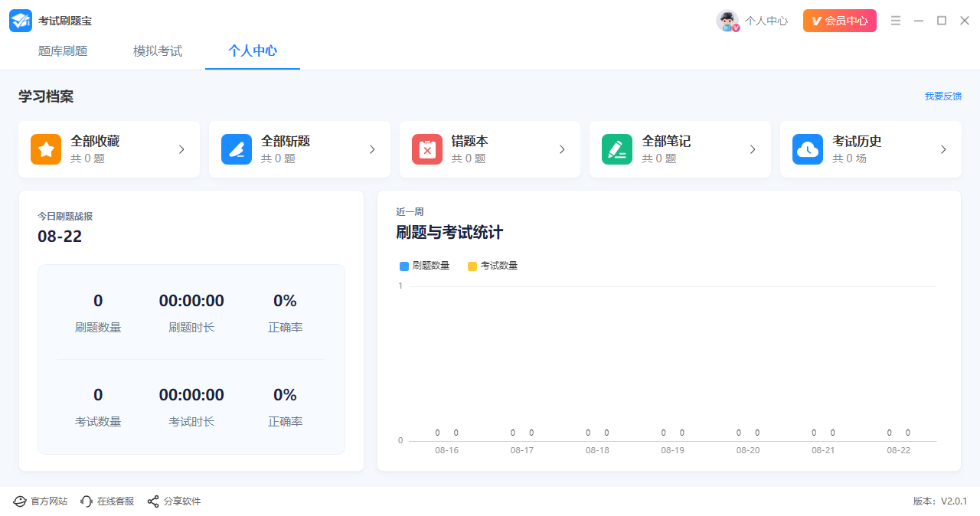Click the 考试刷题宝 app logo icon

pyautogui.click(x=21, y=21)
